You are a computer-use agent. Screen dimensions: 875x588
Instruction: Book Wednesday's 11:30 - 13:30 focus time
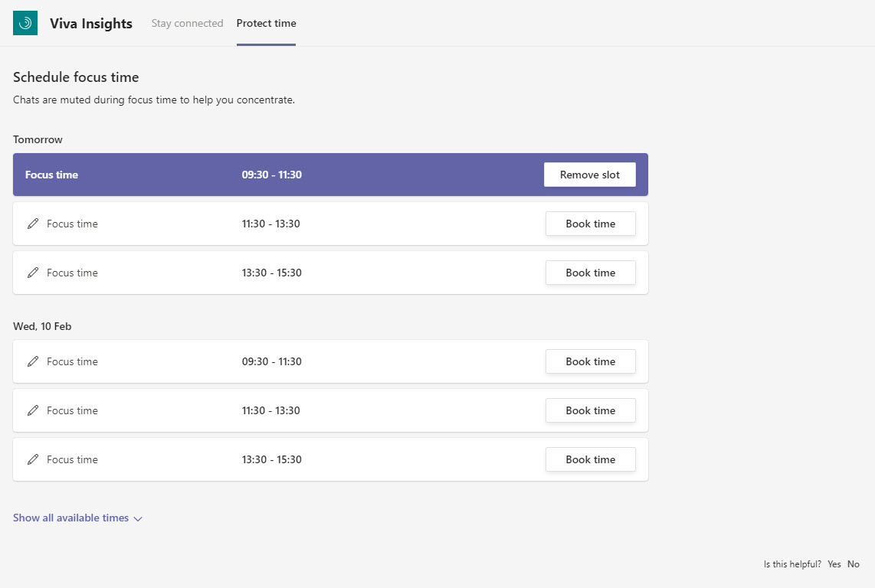coord(590,410)
